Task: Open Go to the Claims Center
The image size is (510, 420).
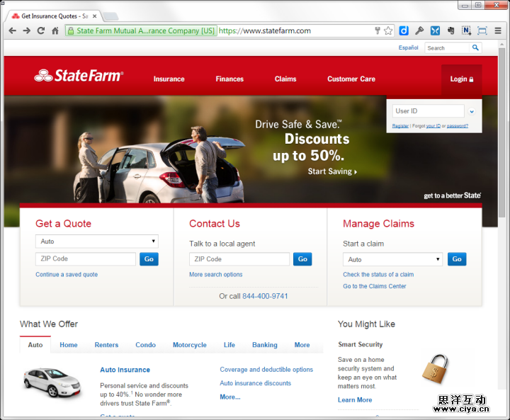Action: click(x=375, y=286)
